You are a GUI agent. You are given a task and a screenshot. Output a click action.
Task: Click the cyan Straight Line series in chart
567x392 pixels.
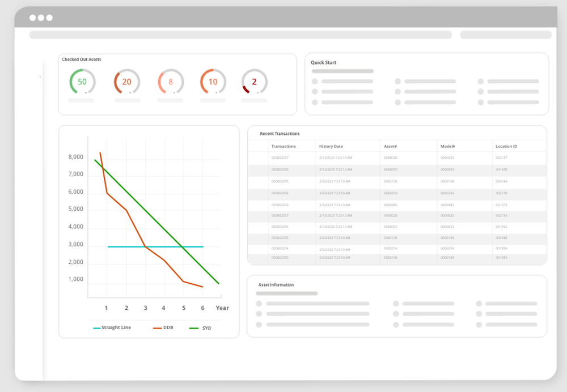point(155,247)
